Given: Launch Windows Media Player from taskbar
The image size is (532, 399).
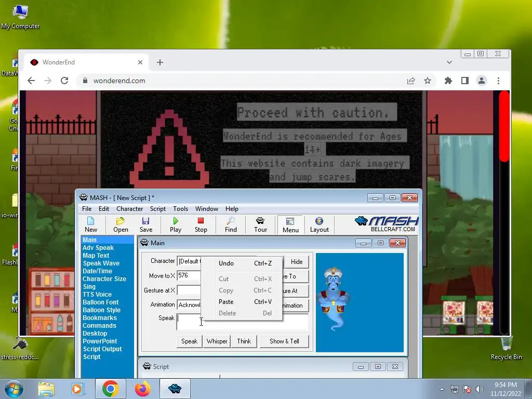Looking at the screenshot, I should point(77,389).
